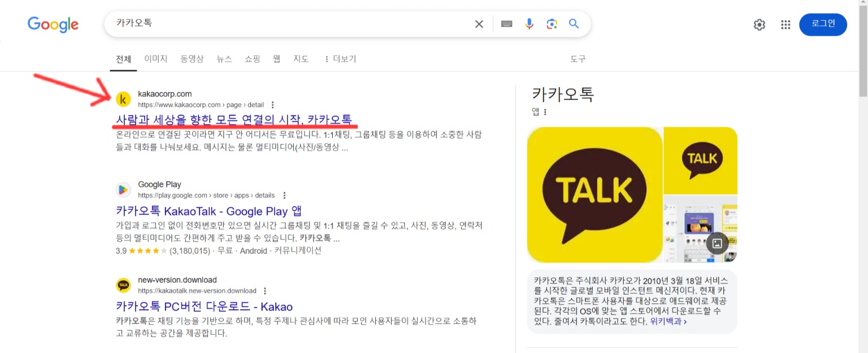Switch to the 지도 tab
Viewport: 868px width, 353px height.
coord(301,59)
